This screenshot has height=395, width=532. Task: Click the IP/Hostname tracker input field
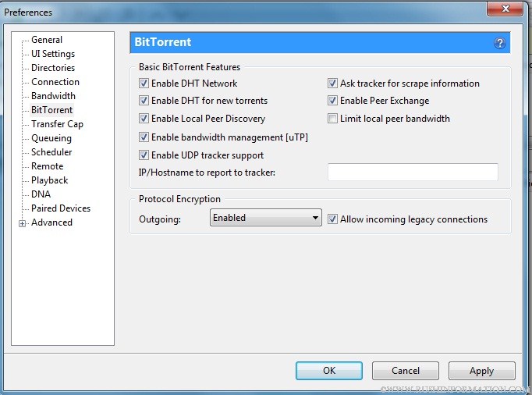coord(413,173)
